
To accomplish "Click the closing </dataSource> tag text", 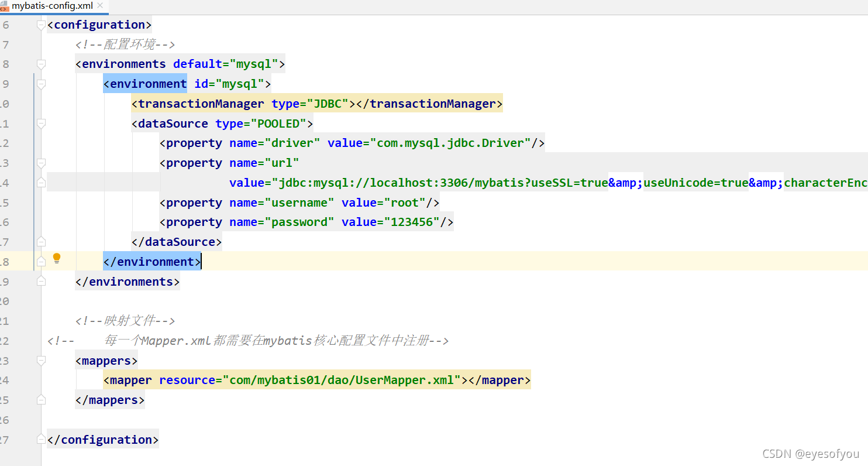I will tap(177, 242).
